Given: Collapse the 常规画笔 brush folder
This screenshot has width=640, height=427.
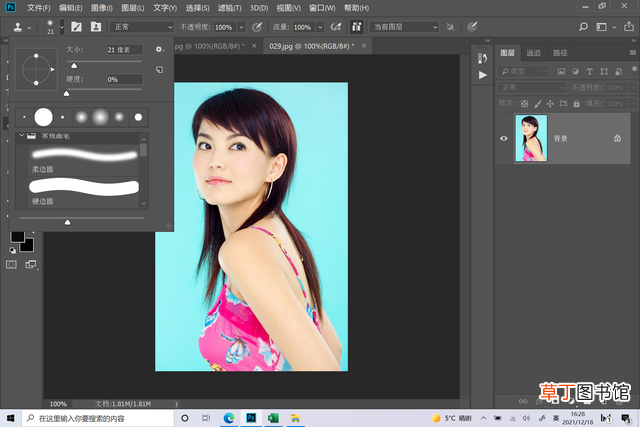Looking at the screenshot, I should point(22,136).
